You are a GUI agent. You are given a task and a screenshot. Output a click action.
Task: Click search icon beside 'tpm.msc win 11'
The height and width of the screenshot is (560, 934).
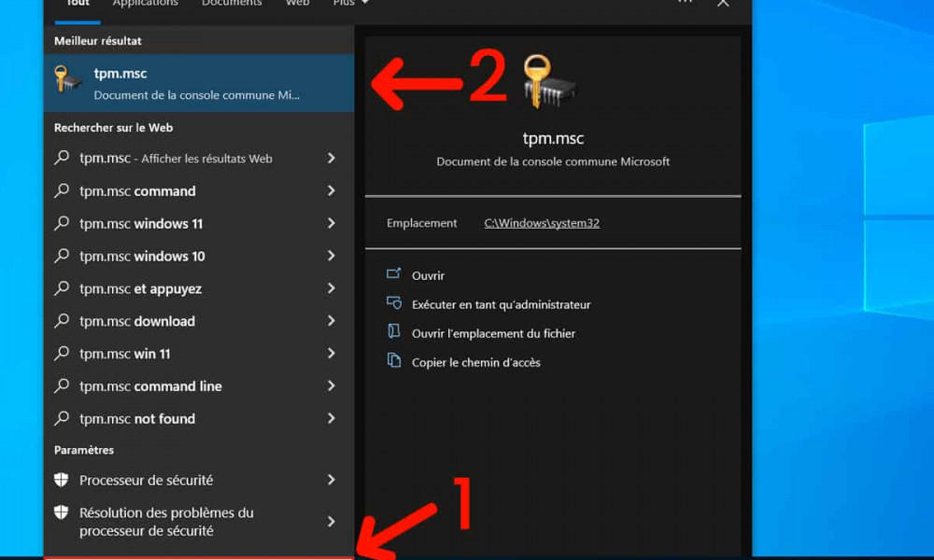click(x=62, y=354)
